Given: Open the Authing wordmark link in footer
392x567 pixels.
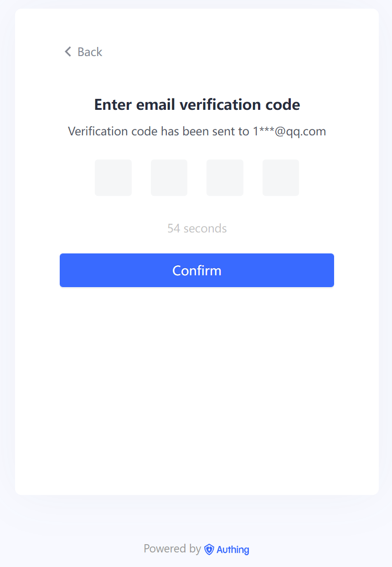Looking at the screenshot, I should (x=233, y=549).
